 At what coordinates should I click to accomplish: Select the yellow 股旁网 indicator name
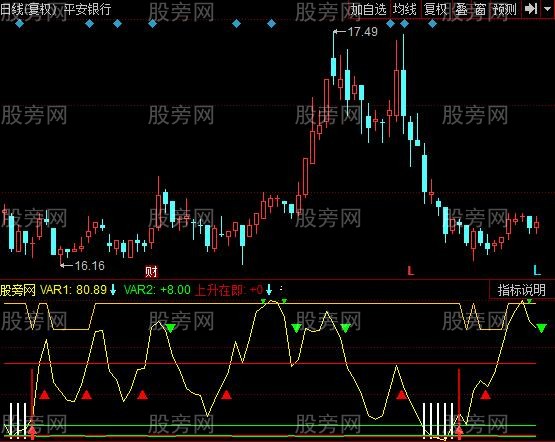(x=18, y=290)
